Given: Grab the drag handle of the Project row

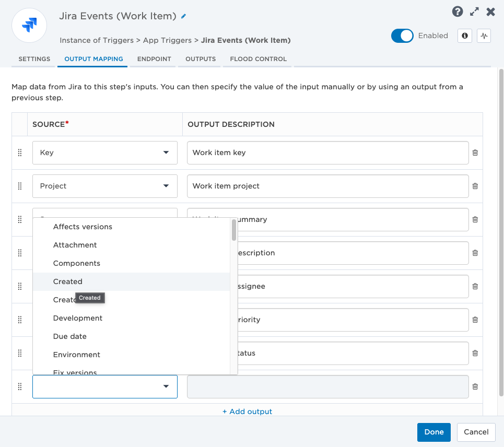Looking at the screenshot, I should click(x=20, y=186).
